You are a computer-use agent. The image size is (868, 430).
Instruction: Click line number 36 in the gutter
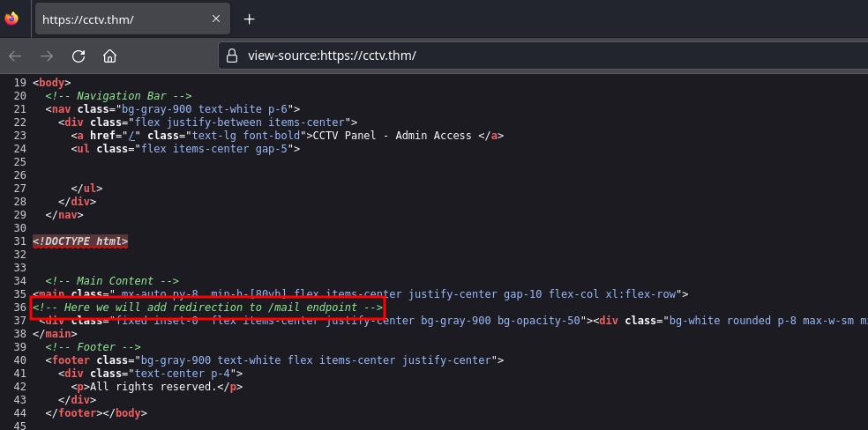[19, 308]
